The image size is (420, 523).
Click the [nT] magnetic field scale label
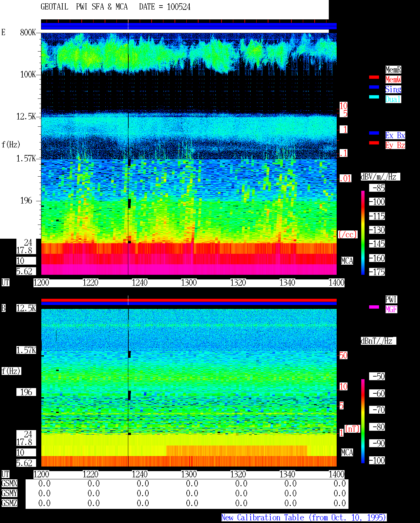[x=352, y=429]
